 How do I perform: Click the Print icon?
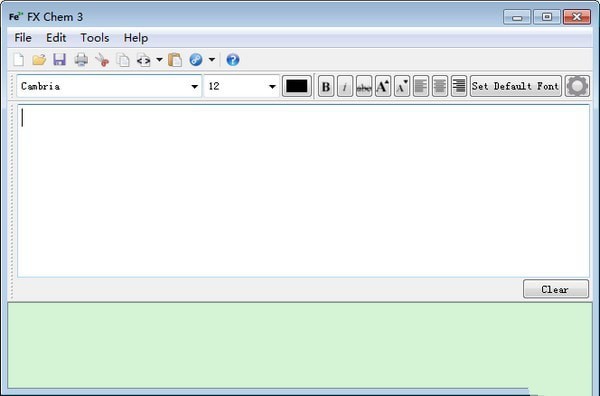pos(81,60)
